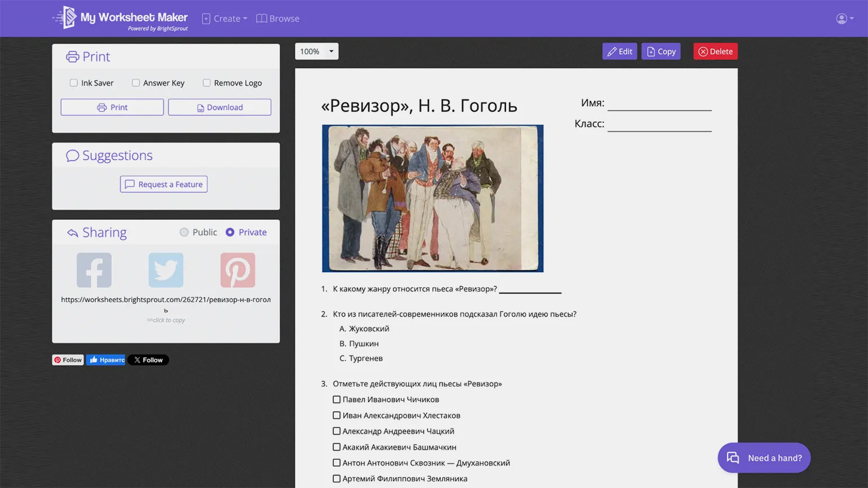Open the Need a hand? chat widget
The height and width of the screenshot is (488, 868).
coord(764,458)
